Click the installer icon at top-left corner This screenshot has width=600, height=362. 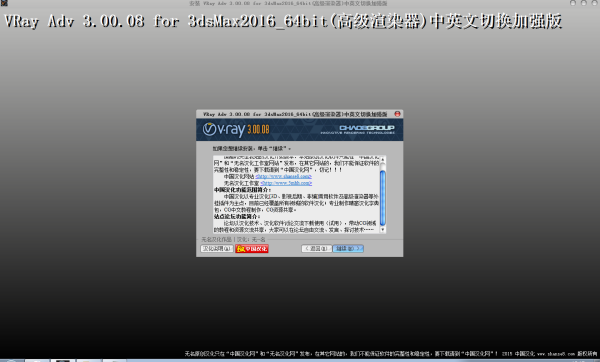4,3
